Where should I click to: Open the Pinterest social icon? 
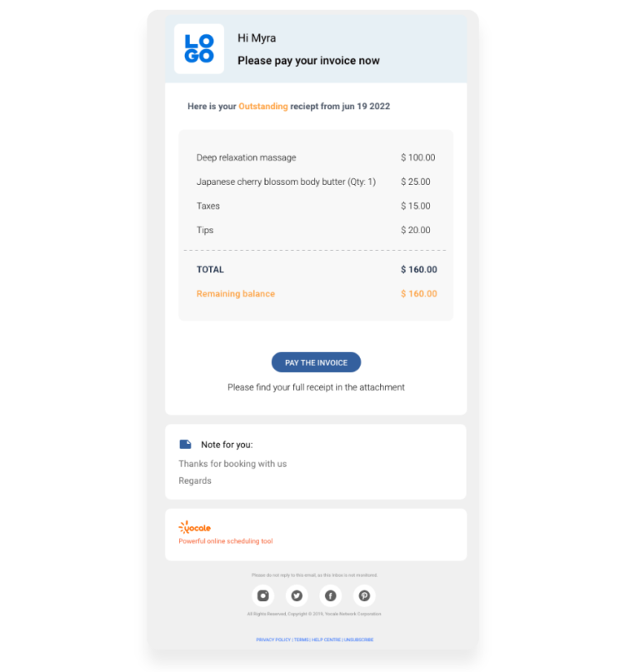pos(365,595)
